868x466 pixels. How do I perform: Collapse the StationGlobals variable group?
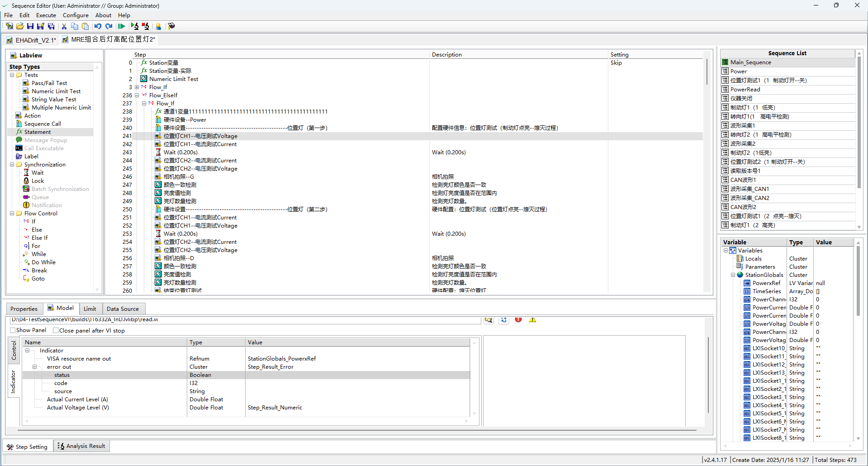point(733,275)
